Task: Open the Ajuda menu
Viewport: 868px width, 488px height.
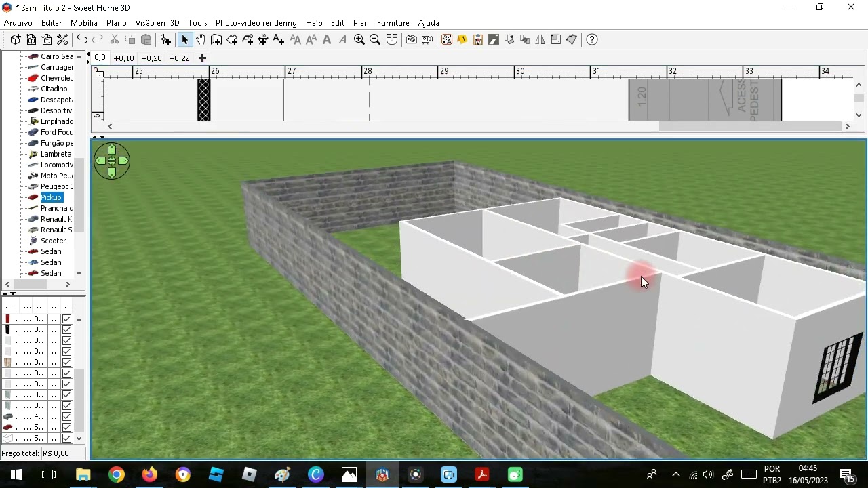Action: (x=429, y=23)
